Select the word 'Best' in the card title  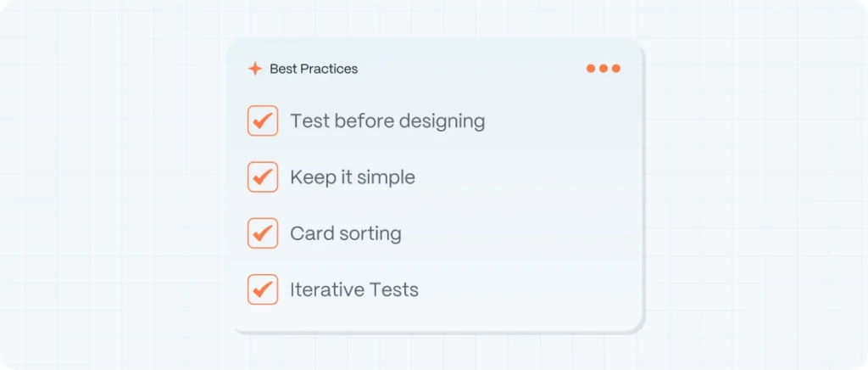280,69
